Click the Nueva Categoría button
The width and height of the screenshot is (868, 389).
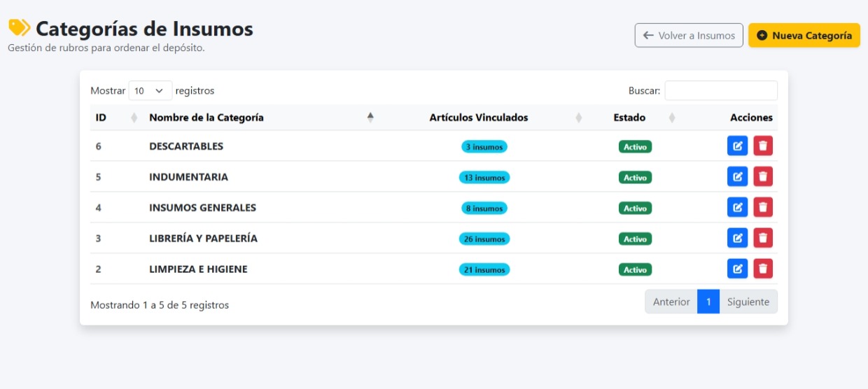[804, 35]
